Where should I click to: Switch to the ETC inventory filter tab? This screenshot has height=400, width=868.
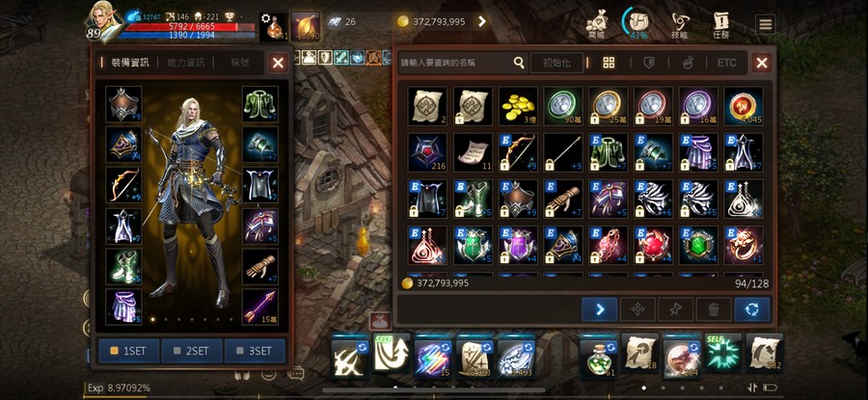(x=726, y=63)
